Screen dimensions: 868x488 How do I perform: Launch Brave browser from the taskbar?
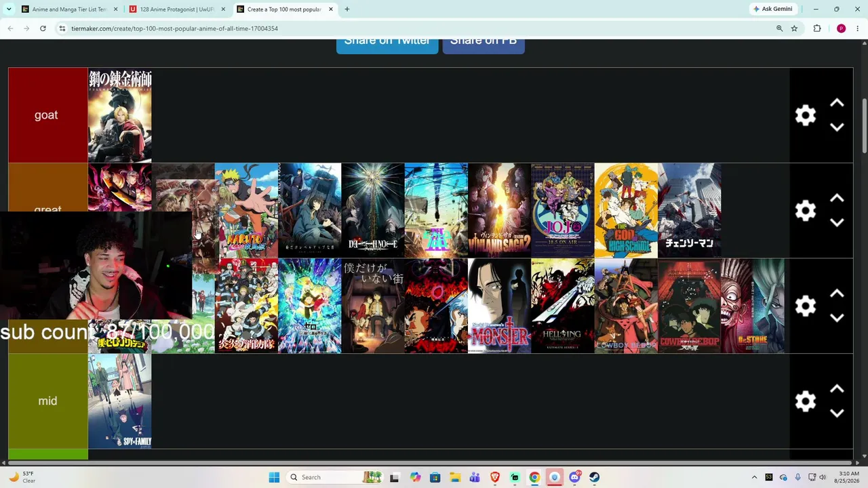[x=495, y=477]
